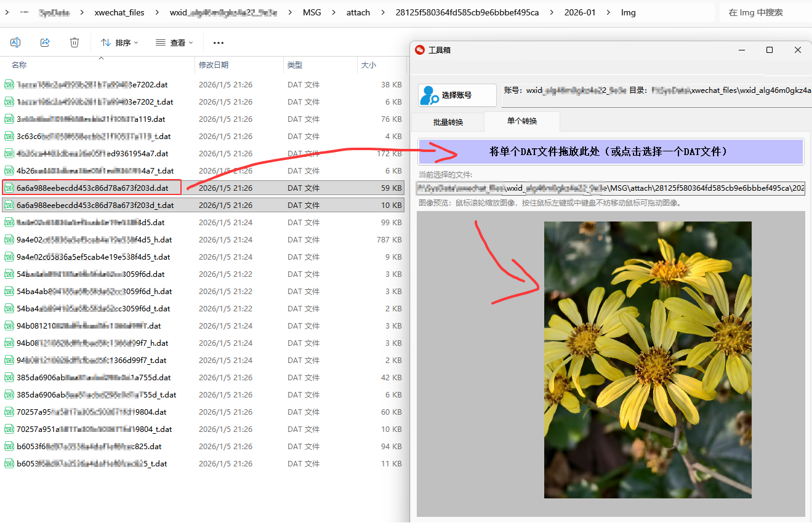Expand chevron after MSG in address bar
The image size is (812, 523).
(x=334, y=12)
